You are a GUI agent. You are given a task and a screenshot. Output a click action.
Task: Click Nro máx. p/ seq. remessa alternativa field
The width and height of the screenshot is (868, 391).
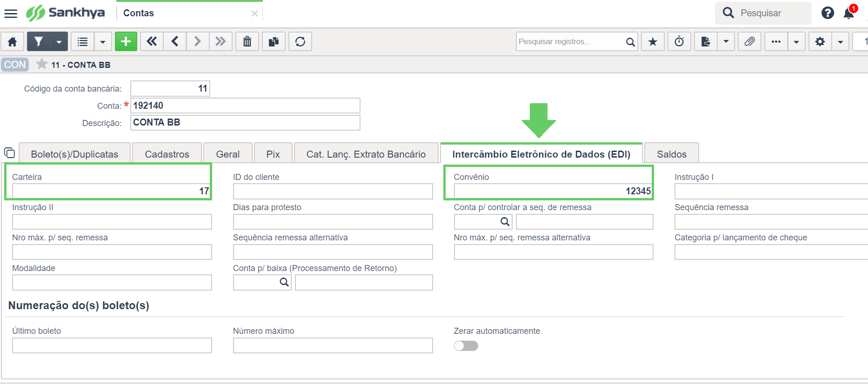554,252
